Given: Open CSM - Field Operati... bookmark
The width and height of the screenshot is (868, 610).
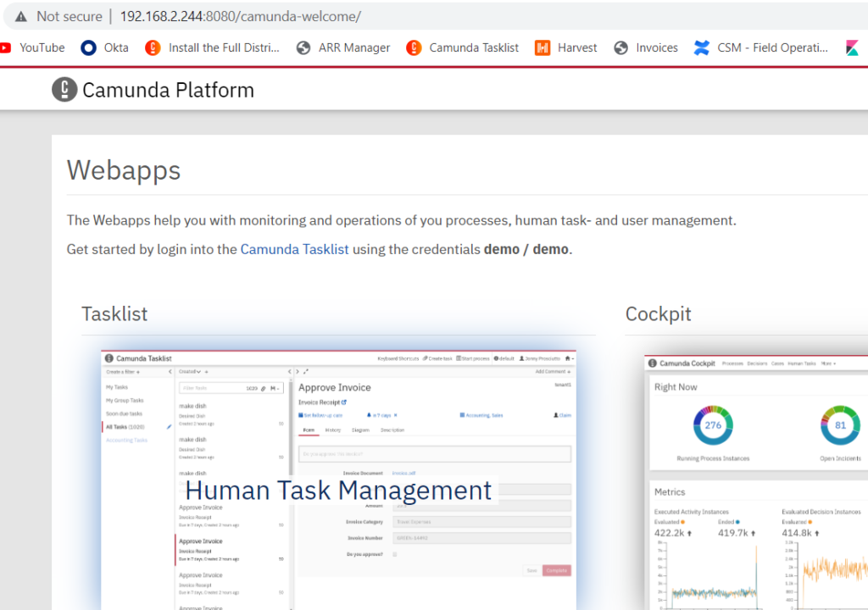Looking at the screenshot, I should pyautogui.click(x=761, y=48).
